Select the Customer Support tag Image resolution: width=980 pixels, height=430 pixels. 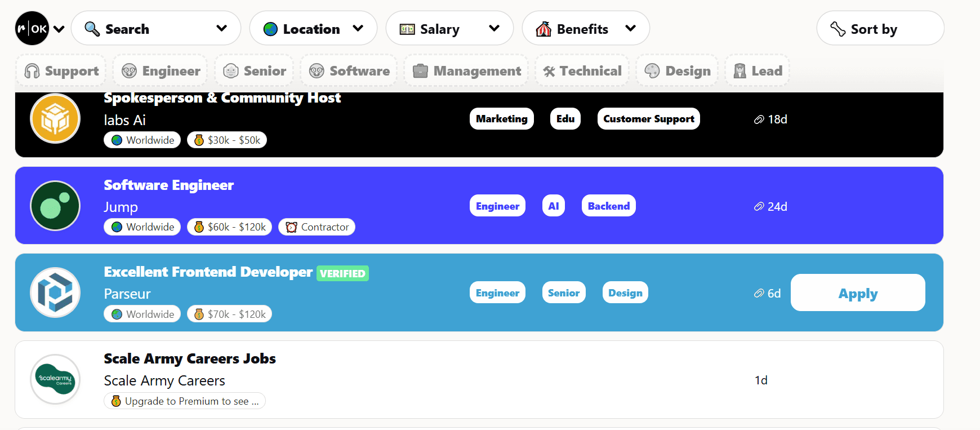649,119
